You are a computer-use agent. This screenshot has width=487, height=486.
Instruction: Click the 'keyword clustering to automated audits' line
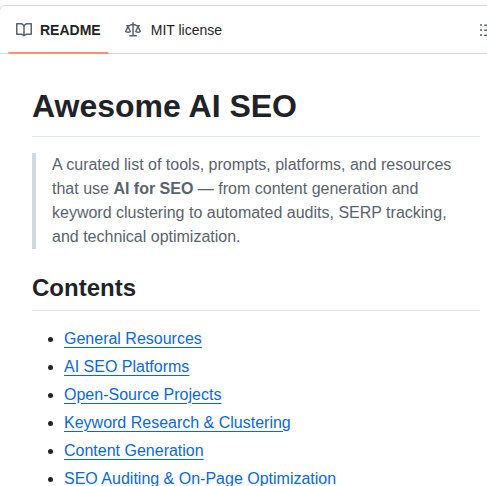249,213
